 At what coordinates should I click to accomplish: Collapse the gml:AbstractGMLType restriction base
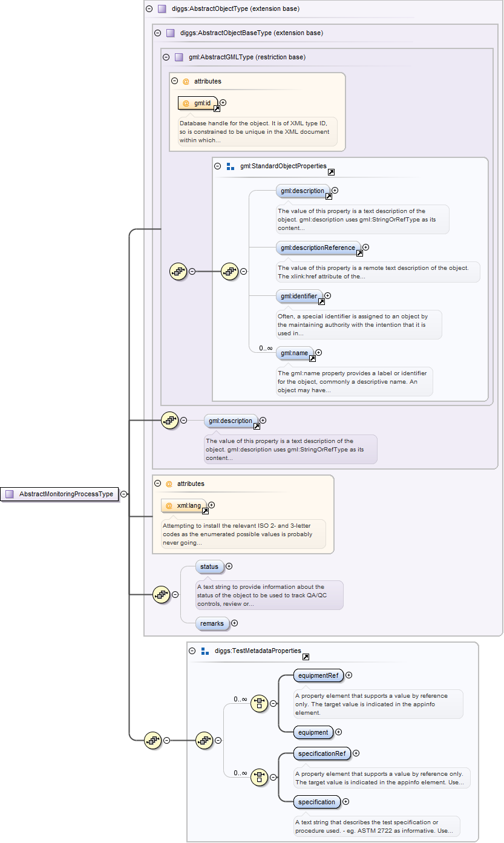(x=166, y=57)
